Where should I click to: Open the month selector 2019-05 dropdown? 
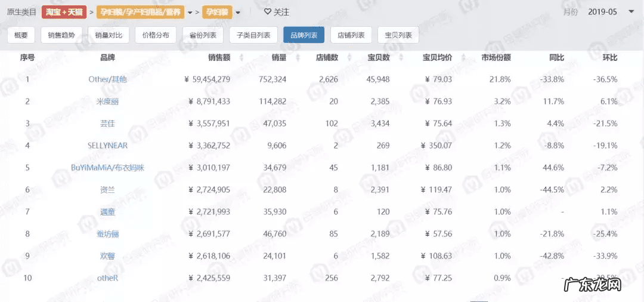click(x=631, y=12)
